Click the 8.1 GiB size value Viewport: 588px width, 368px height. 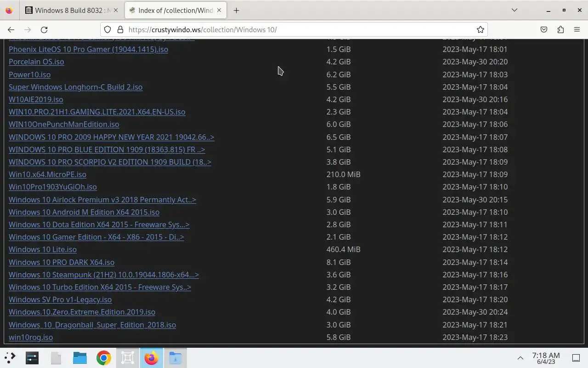(339, 262)
